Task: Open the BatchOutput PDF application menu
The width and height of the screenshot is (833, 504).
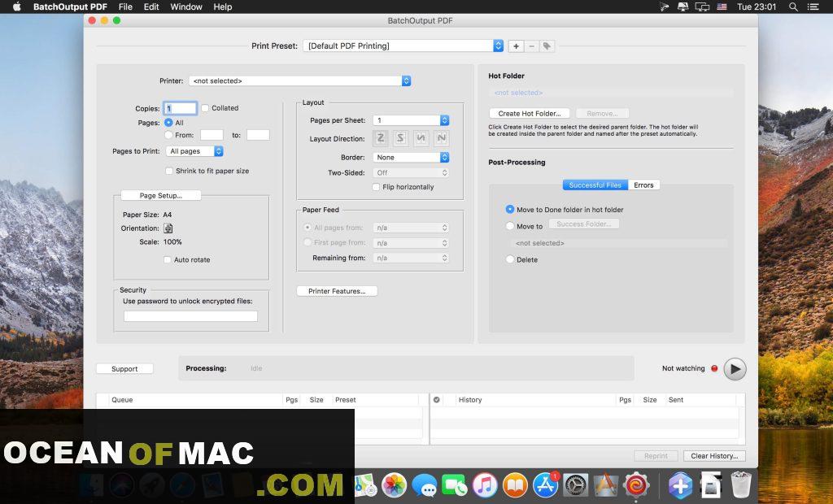Action: (70, 7)
